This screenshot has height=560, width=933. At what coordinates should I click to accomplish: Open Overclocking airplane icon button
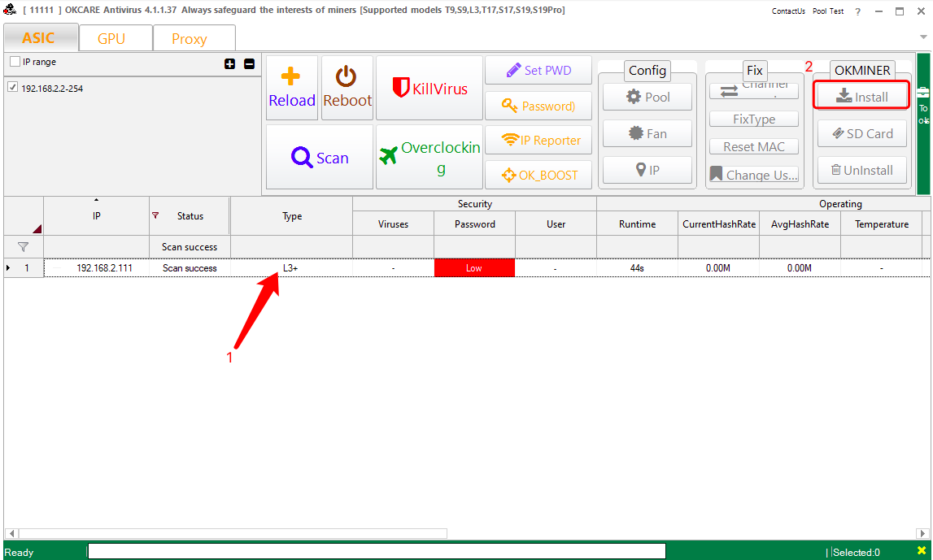point(429,158)
